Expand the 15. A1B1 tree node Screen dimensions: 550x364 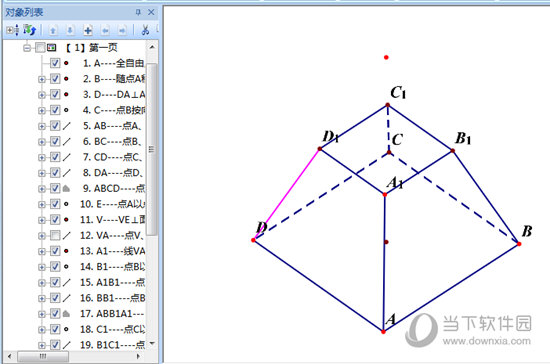click(42, 283)
